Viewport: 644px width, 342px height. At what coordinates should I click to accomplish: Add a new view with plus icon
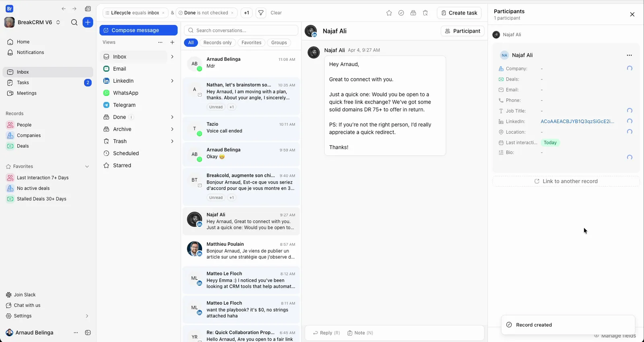(172, 42)
